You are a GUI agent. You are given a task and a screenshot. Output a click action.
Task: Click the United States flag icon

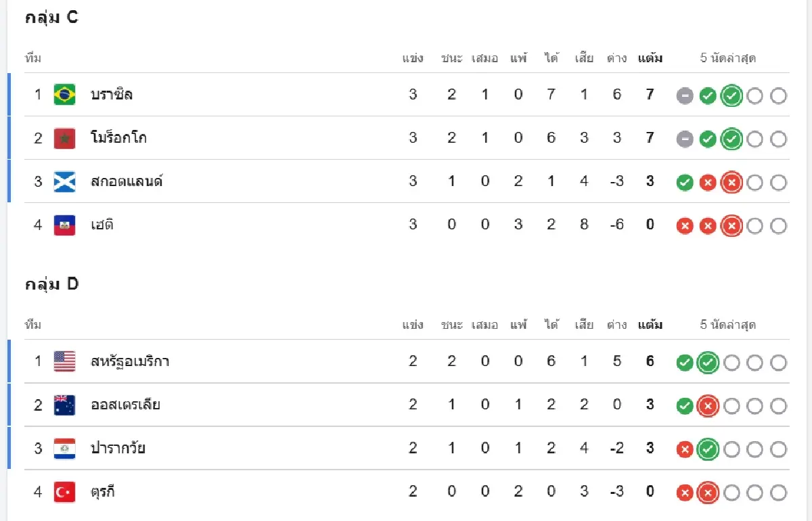click(x=65, y=361)
